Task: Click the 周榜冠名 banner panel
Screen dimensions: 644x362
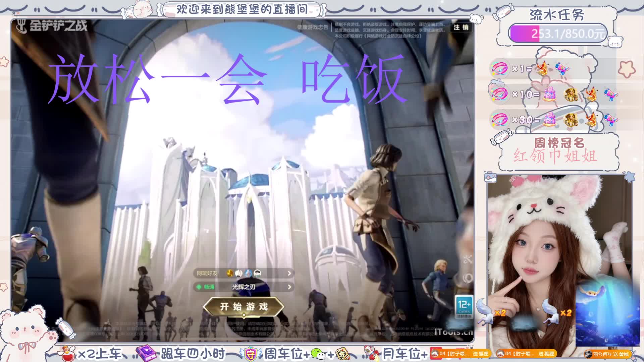Action: 558,152
